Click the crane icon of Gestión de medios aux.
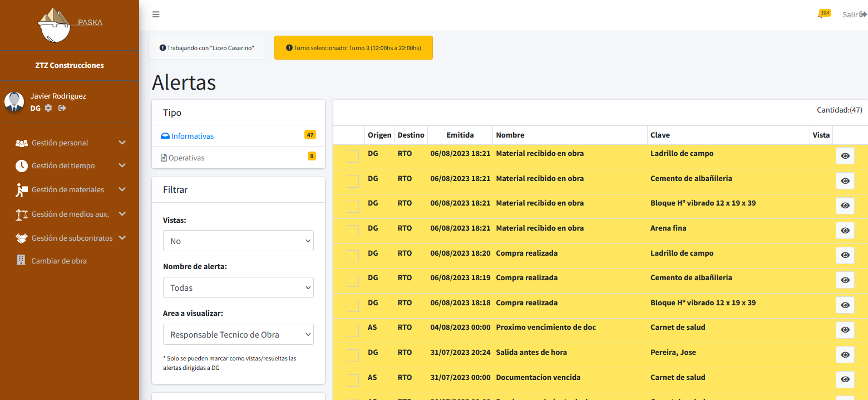868x400 pixels. pyautogui.click(x=22, y=214)
